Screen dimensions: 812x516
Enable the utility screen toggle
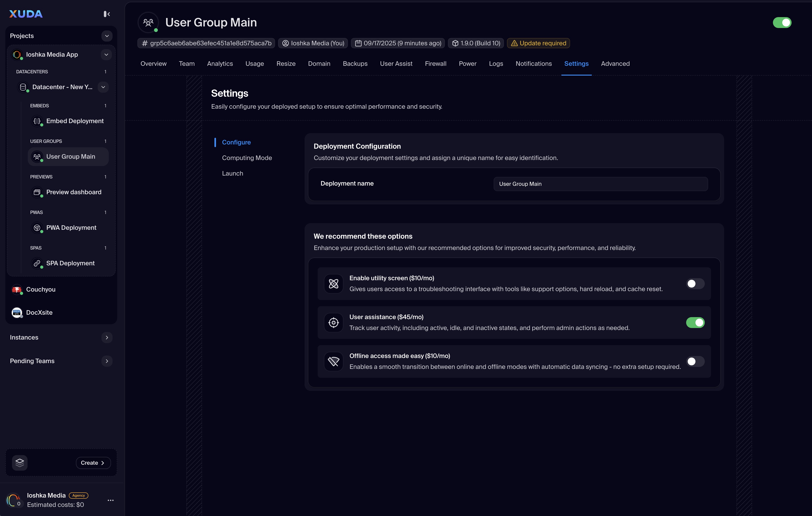(695, 284)
